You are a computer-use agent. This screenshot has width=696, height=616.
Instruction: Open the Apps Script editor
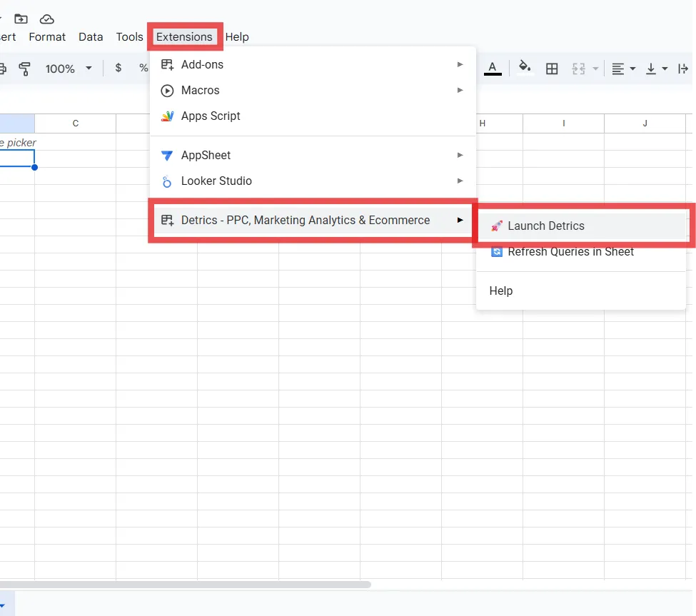pyautogui.click(x=211, y=116)
